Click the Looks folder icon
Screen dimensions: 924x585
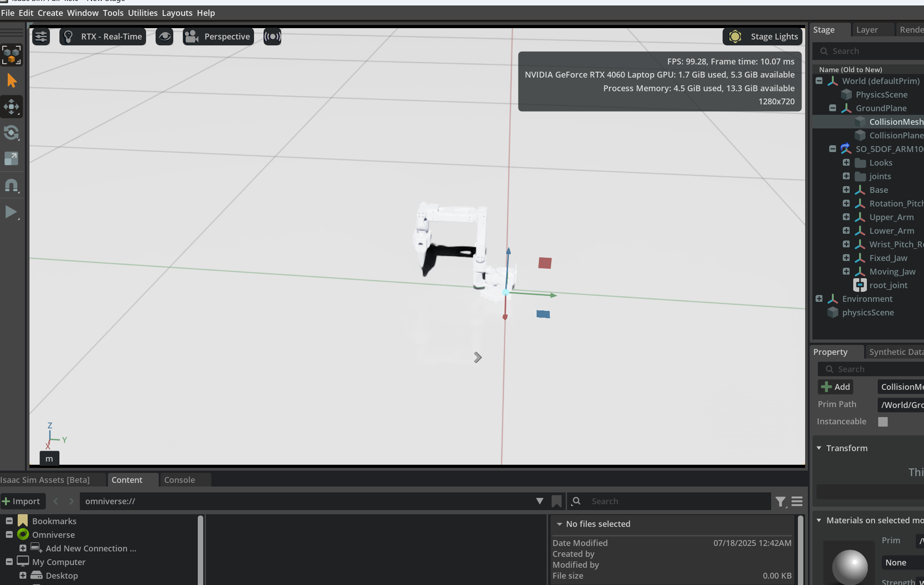point(860,162)
